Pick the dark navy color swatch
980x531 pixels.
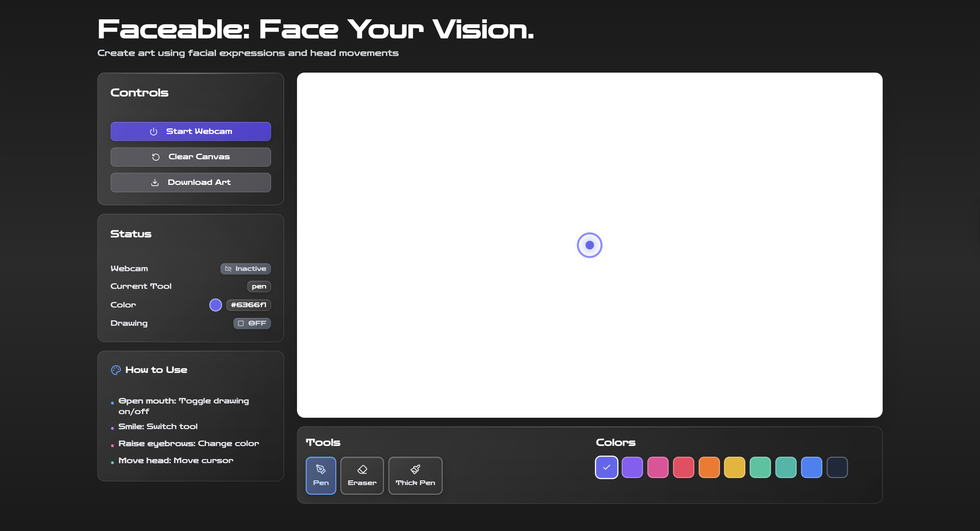[x=837, y=467]
